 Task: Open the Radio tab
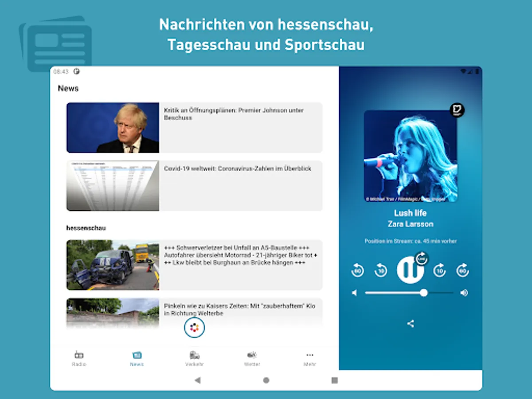[x=79, y=358]
